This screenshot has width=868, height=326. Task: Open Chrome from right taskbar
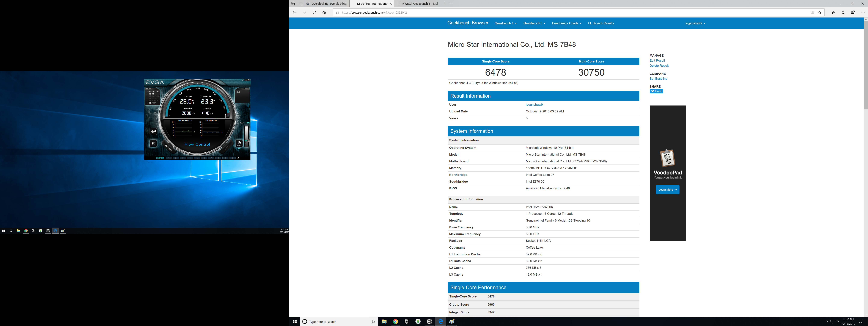click(x=395, y=322)
